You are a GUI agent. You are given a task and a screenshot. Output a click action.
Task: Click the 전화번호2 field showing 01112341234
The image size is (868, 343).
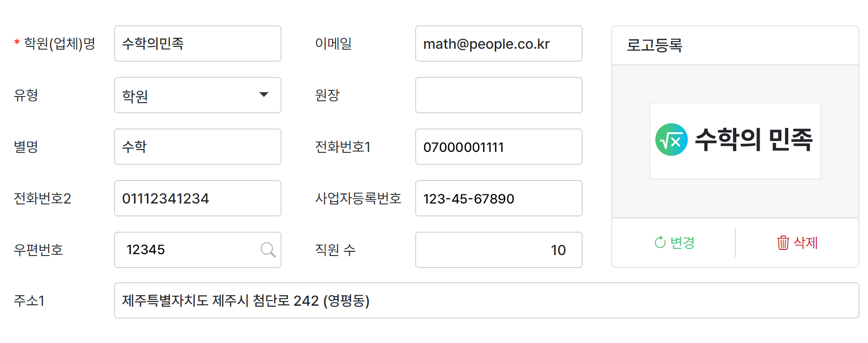click(198, 198)
